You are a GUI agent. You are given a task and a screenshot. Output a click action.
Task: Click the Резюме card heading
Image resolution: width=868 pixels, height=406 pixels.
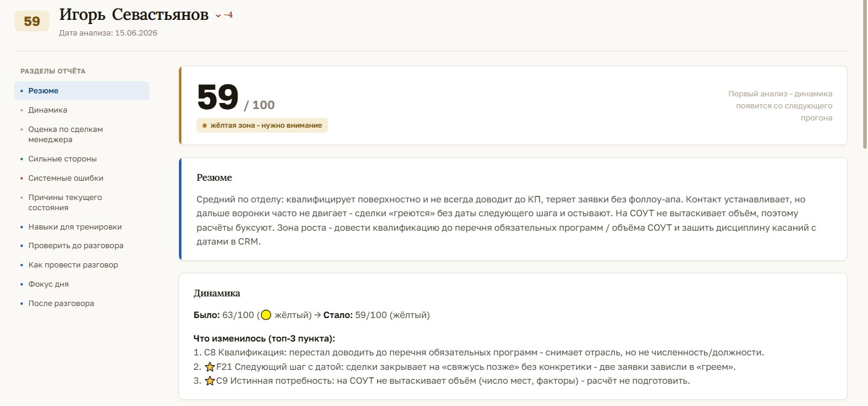(214, 178)
